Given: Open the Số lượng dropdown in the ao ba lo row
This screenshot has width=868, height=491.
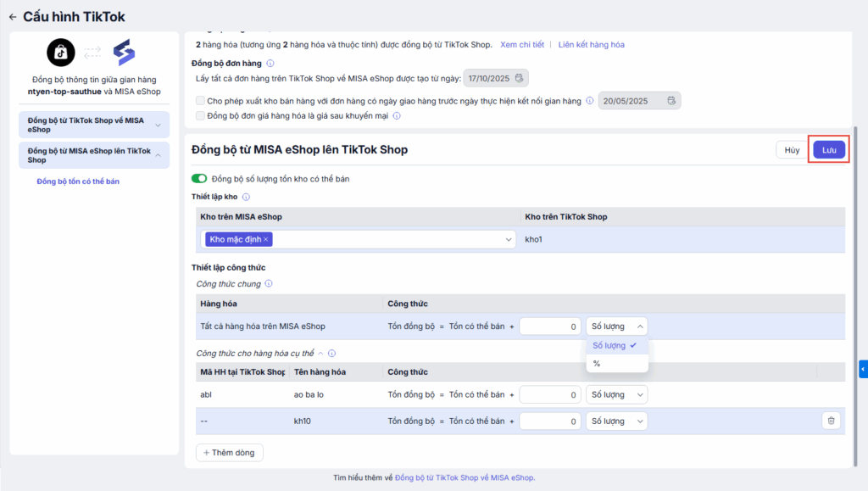Looking at the screenshot, I should [616, 395].
